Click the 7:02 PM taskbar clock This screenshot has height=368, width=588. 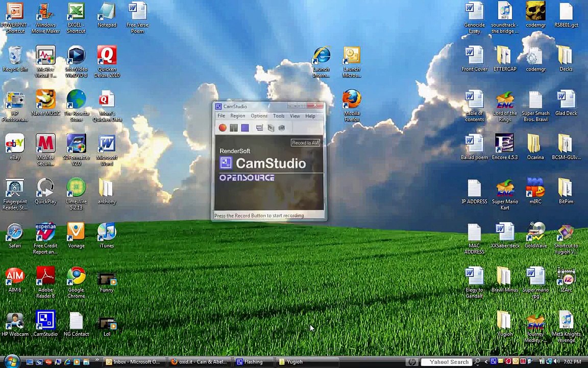pyautogui.click(x=572, y=362)
